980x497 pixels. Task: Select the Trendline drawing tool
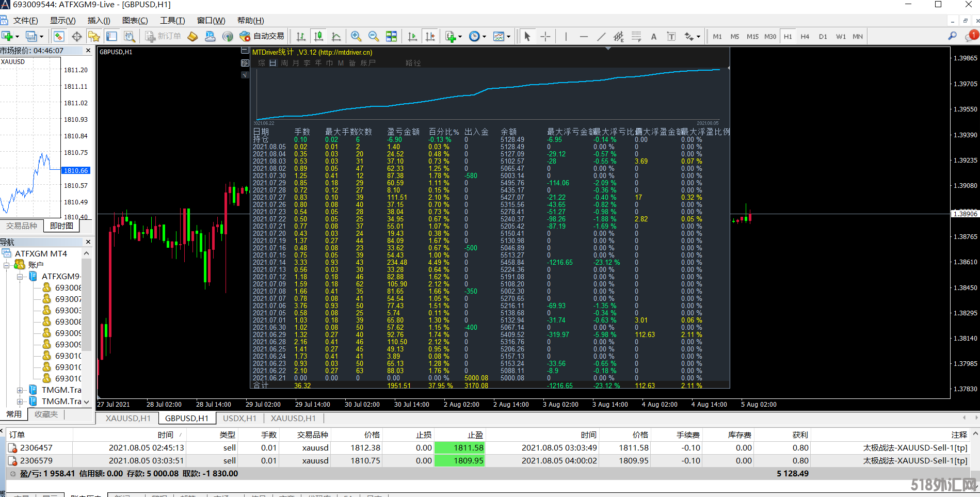pos(601,37)
